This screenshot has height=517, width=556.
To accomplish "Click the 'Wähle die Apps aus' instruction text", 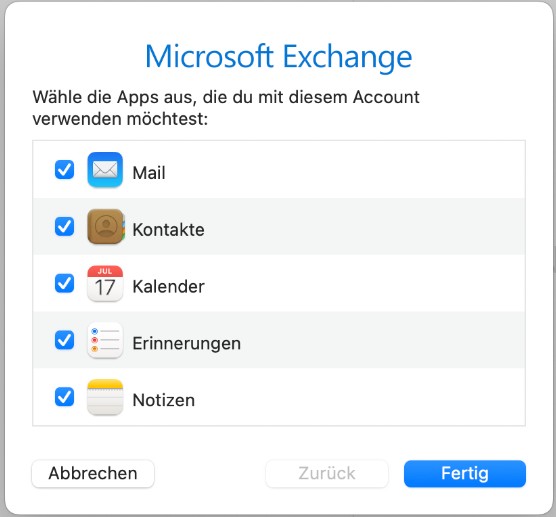I will [x=226, y=108].
